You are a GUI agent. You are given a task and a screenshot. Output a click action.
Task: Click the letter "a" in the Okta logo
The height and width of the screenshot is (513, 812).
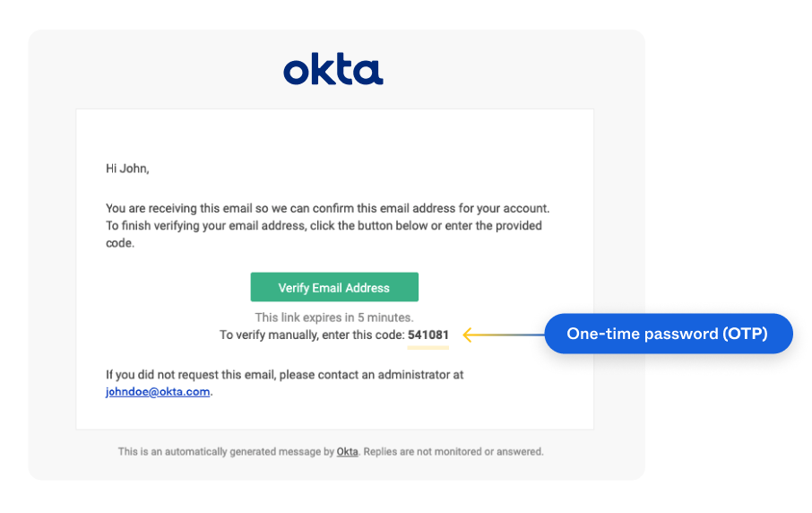pyautogui.click(x=370, y=72)
